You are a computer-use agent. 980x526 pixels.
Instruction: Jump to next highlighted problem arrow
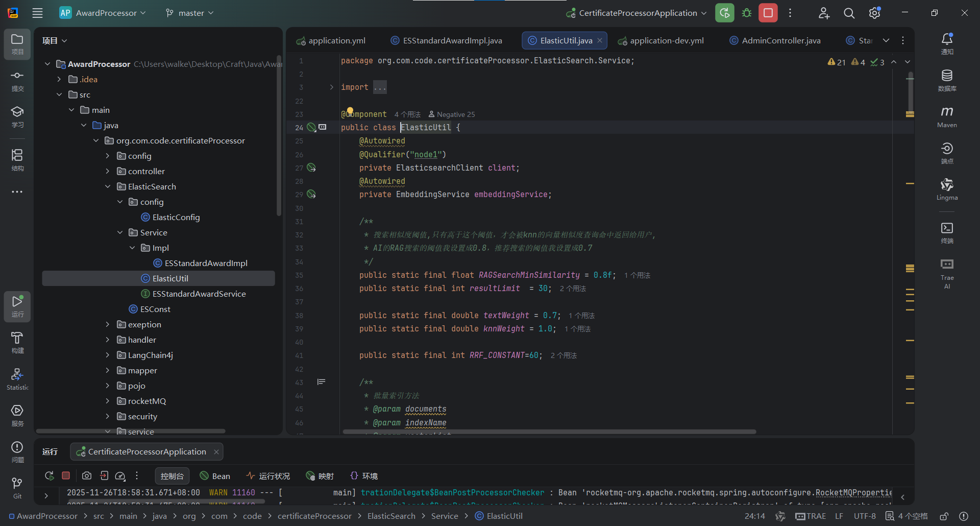pos(908,62)
